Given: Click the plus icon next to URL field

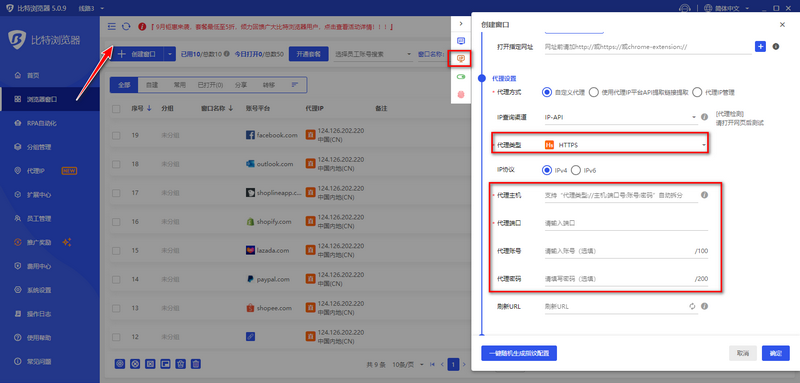Looking at the screenshot, I should [x=760, y=46].
